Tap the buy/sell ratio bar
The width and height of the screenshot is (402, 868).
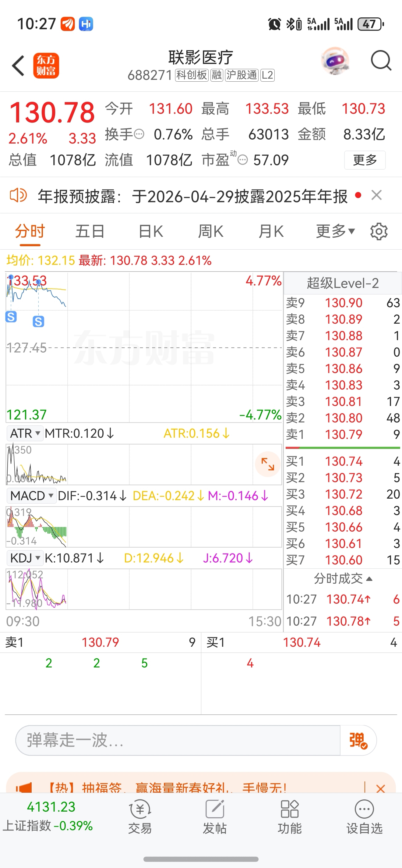[x=343, y=448]
